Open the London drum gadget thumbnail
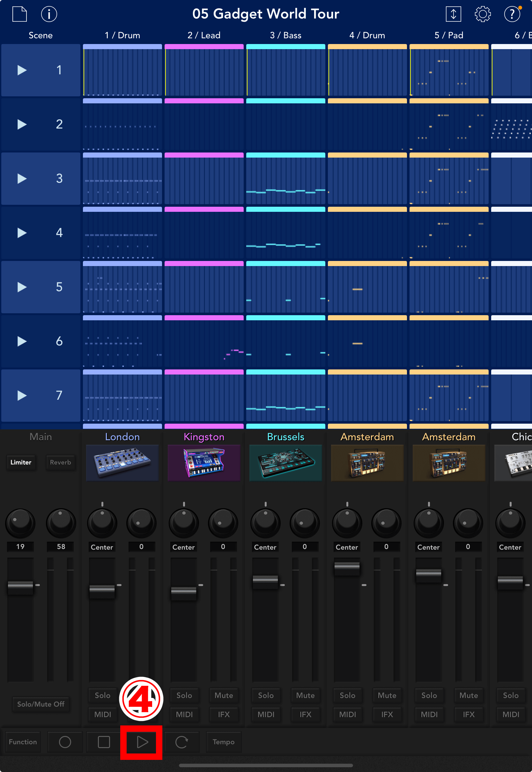The height and width of the screenshot is (772, 532). pos(122,463)
